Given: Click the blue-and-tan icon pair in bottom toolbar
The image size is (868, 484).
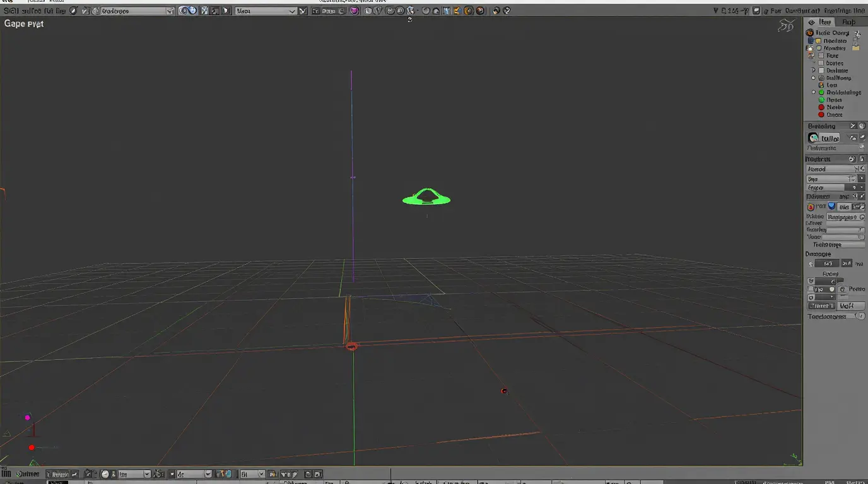Looking at the screenshot, I should (224, 474).
